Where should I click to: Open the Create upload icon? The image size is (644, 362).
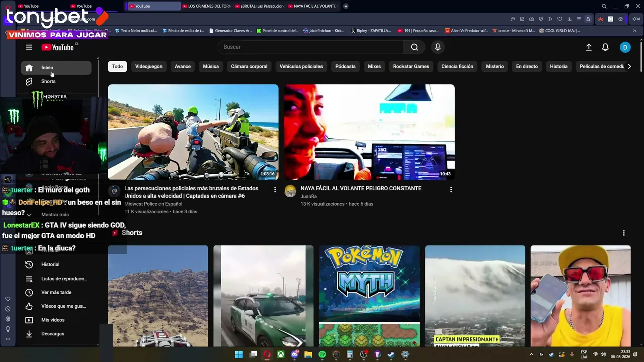[589, 47]
